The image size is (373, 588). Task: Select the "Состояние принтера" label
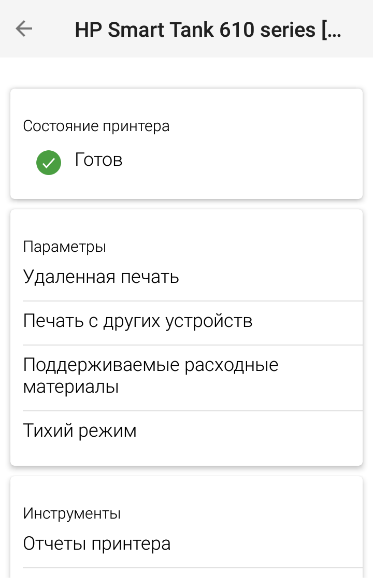click(x=96, y=126)
